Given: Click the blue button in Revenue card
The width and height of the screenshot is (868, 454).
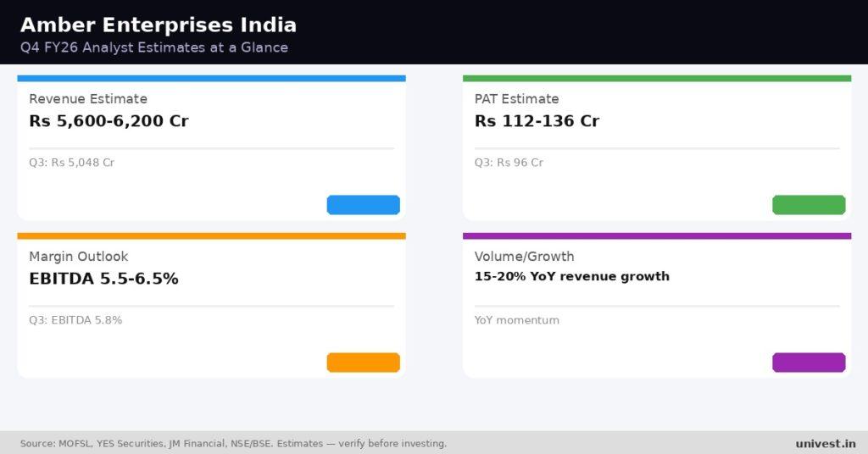Looking at the screenshot, I should tap(363, 205).
